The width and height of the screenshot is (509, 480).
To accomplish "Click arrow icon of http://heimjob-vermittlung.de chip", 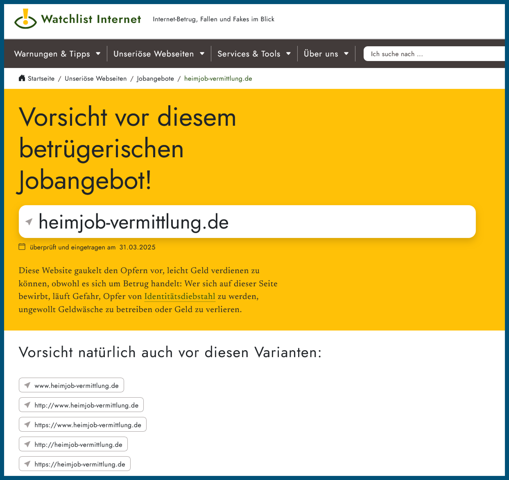I will pyautogui.click(x=27, y=444).
